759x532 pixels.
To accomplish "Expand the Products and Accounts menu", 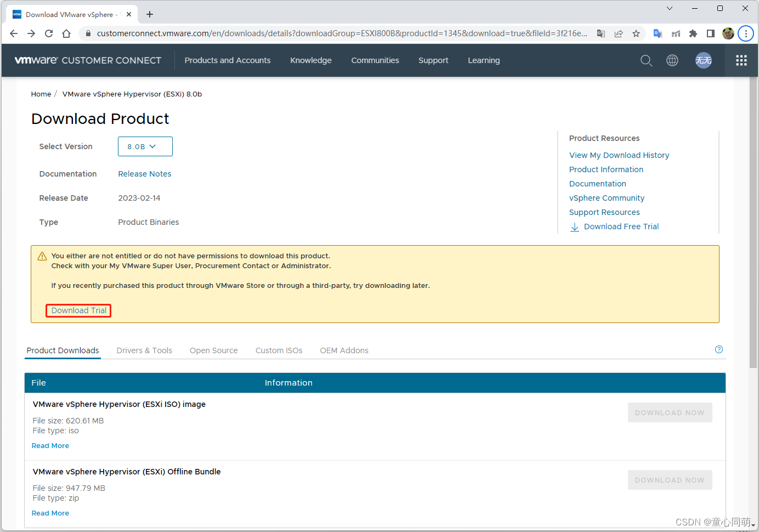I will pos(228,60).
